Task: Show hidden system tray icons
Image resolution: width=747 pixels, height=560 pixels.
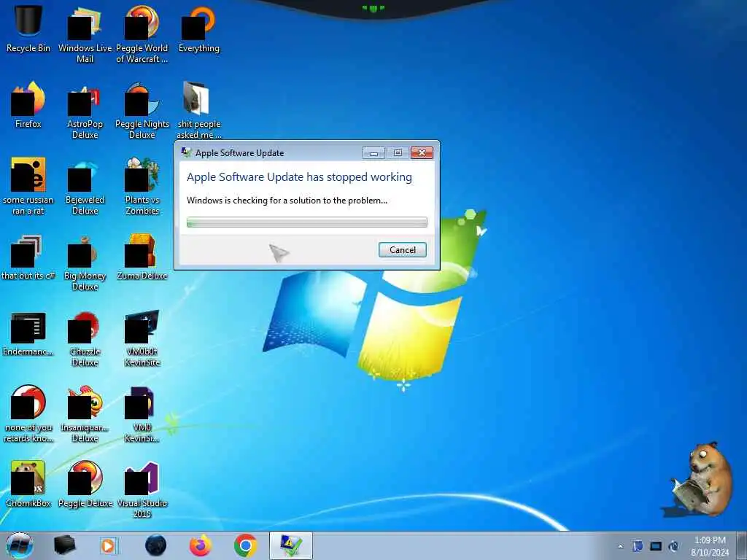Action: pyautogui.click(x=620, y=546)
